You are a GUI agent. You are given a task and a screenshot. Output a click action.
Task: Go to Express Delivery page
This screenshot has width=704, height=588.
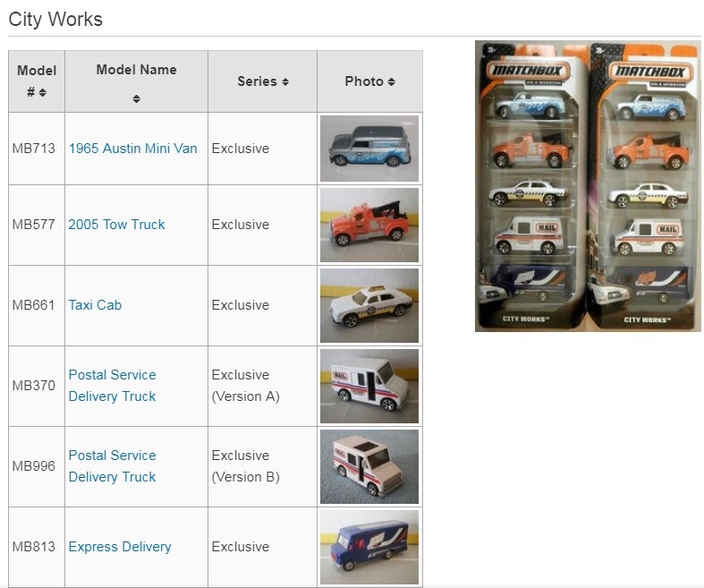120,547
